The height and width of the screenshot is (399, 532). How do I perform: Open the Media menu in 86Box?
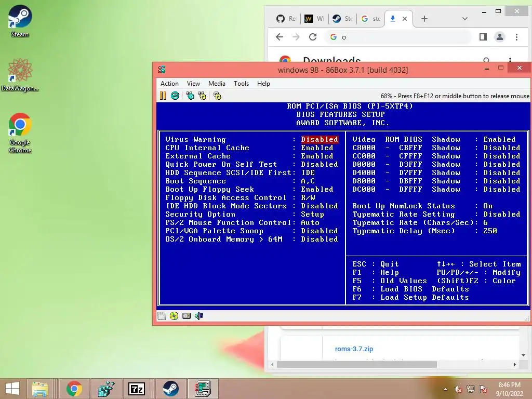pyautogui.click(x=217, y=84)
